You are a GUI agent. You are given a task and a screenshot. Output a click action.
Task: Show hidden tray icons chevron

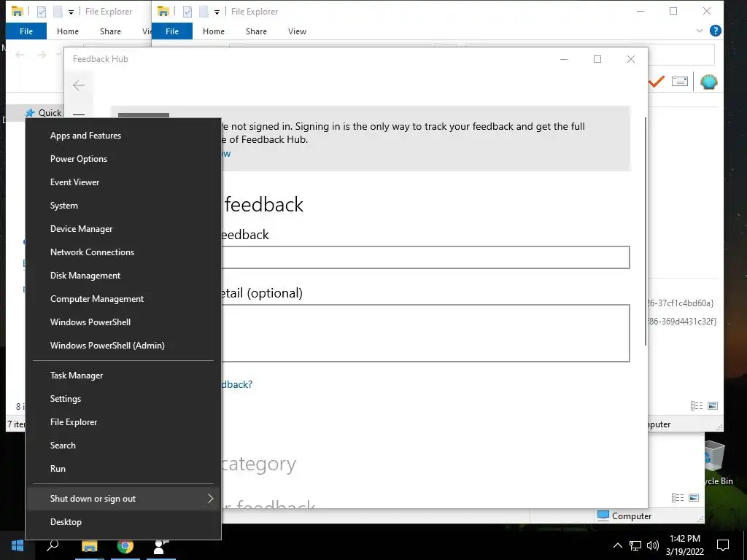pyautogui.click(x=617, y=545)
